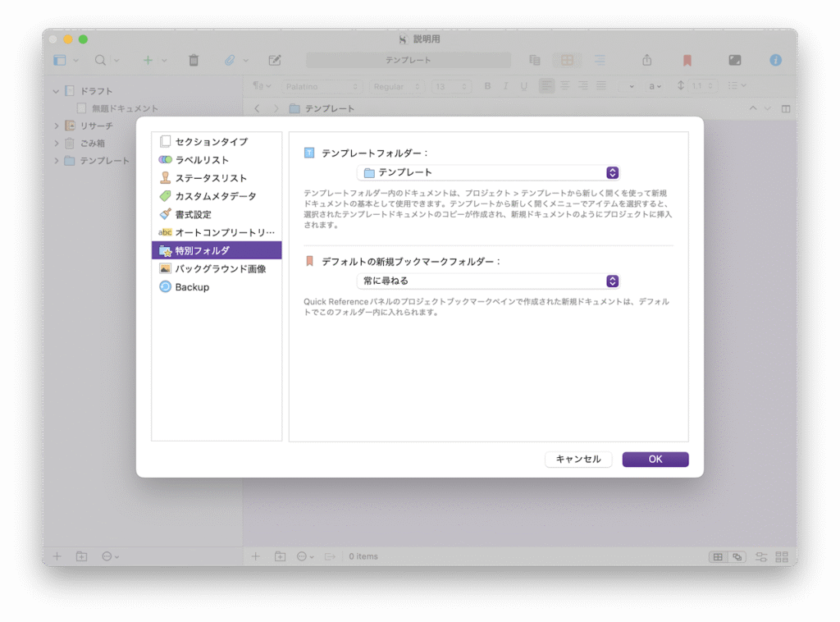Expand the テンプレート binder folder
840x622 pixels.
pos(57,160)
